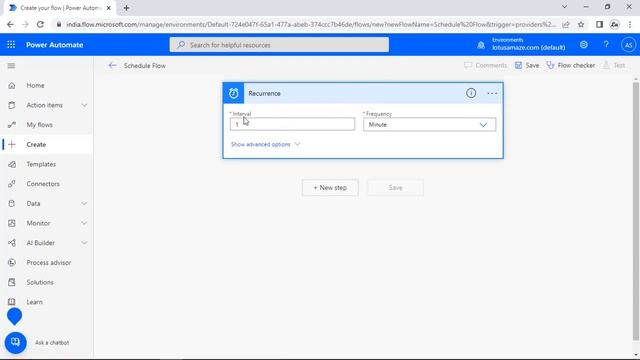Click the Learn book icon
640x360 pixels.
(x=12, y=302)
